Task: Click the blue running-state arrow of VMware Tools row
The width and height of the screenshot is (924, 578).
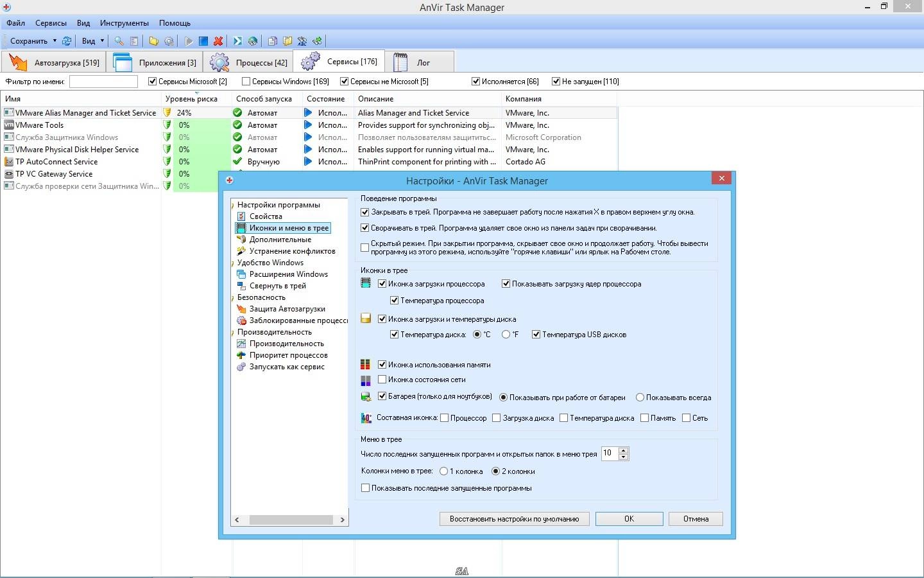Action: [x=308, y=125]
